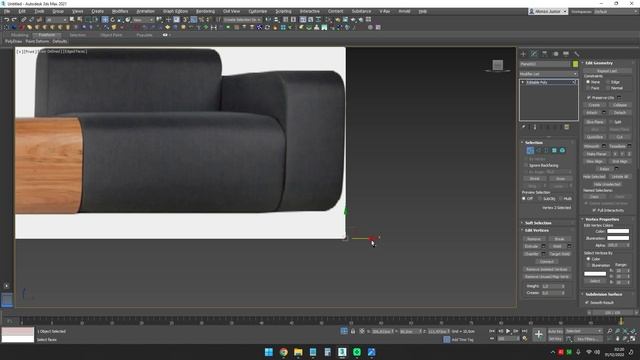The width and height of the screenshot is (640, 360).
Task: Open the Graph Editors menu
Action: [176, 11]
